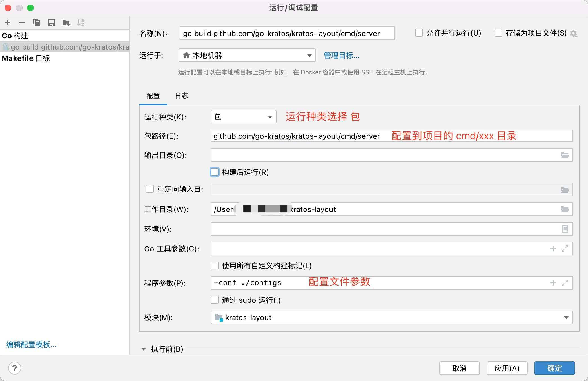Check the run after build checkbox
The height and width of the screenshot is (381, 588).
215,172
